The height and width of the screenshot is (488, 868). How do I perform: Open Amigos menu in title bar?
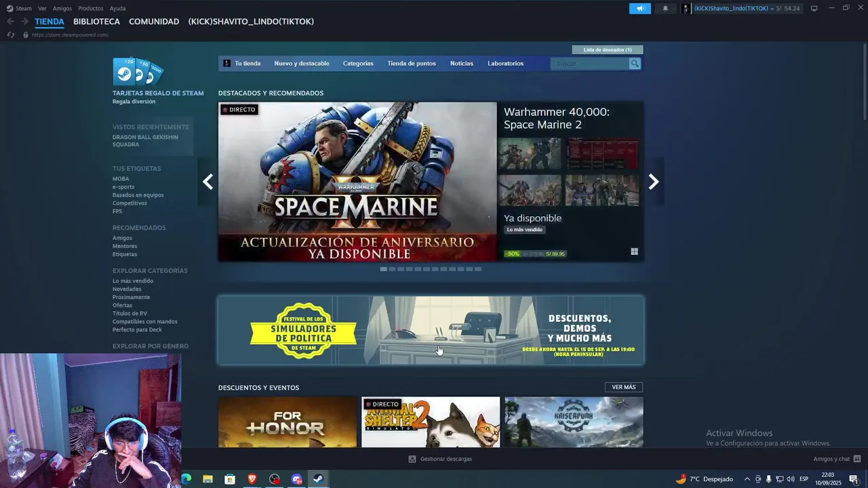coord(62,8)
